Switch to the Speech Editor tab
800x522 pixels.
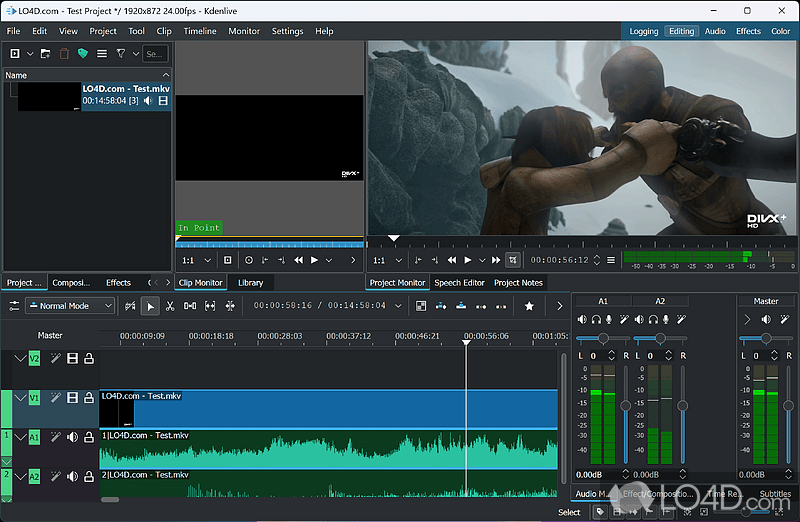tap(459, 283)
